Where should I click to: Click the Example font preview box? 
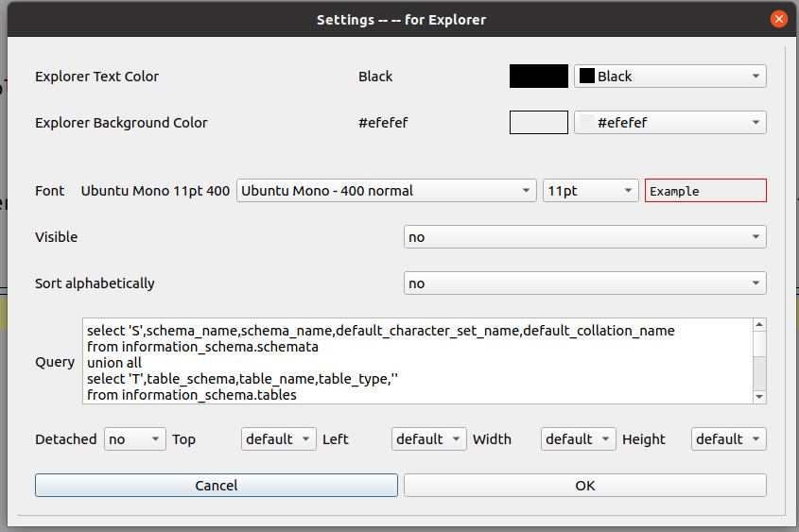pyautogui.click(x=705, y=190)
